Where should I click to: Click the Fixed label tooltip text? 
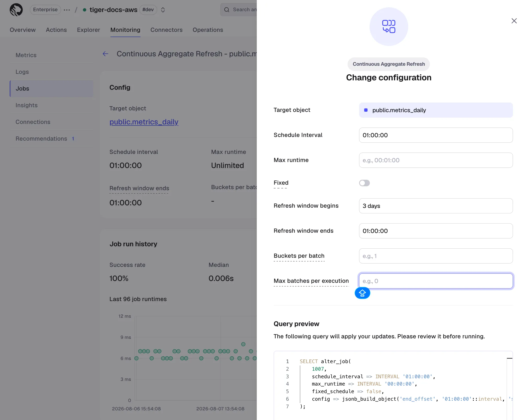click(281, 183)
